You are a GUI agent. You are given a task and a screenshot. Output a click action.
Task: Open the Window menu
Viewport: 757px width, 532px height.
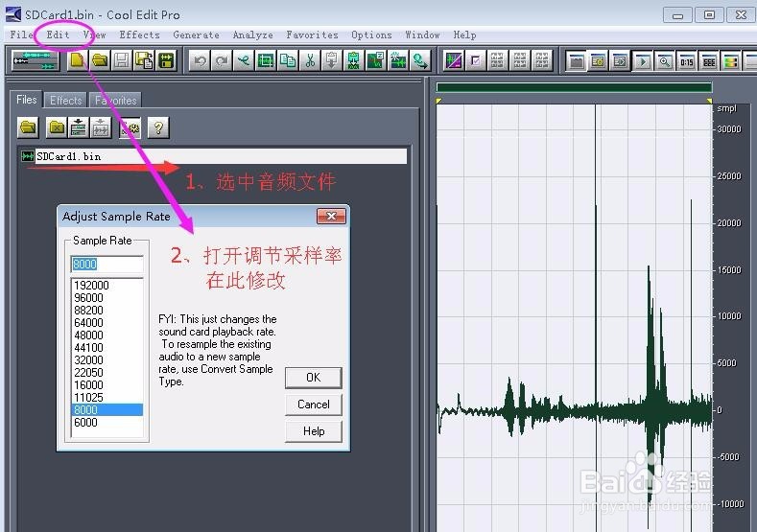422,35
